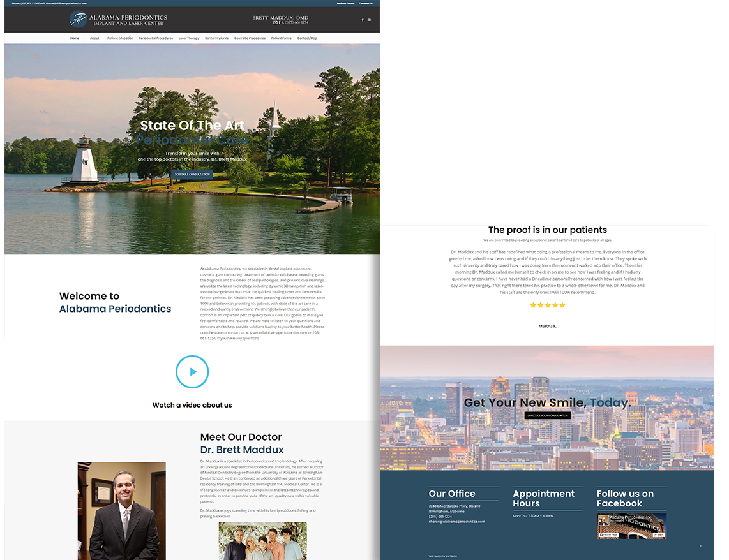The width and height of the screenshot is (729, 560).
Task: Click Follow Page on Facebook widget
Action: pos(609,534)
